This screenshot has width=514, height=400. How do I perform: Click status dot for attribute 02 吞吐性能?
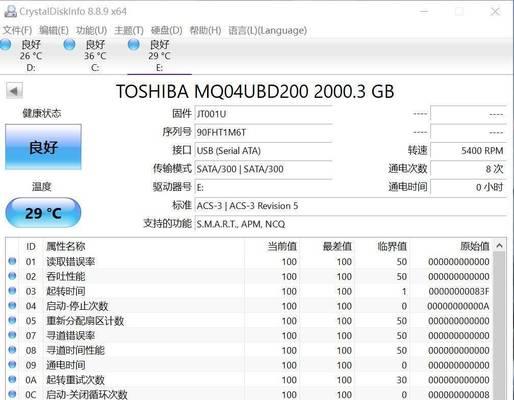[12, 276]
